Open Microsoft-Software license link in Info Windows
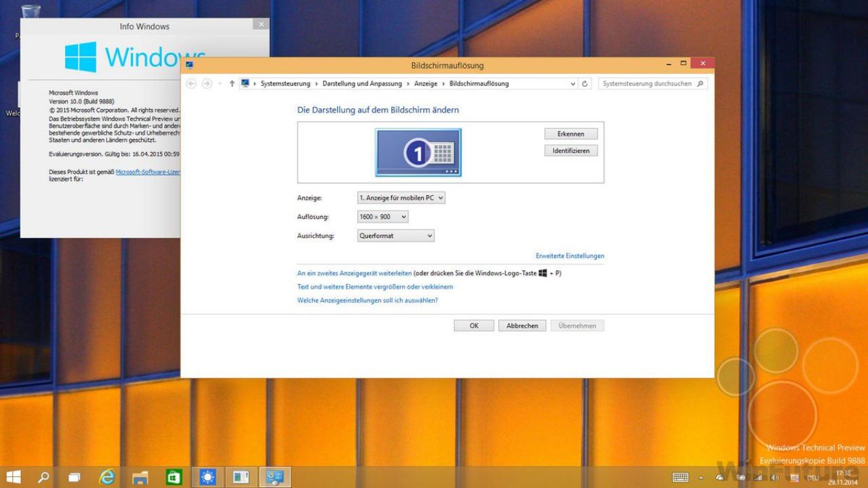This screenshot has height=488, width=868. pos(148,172)
